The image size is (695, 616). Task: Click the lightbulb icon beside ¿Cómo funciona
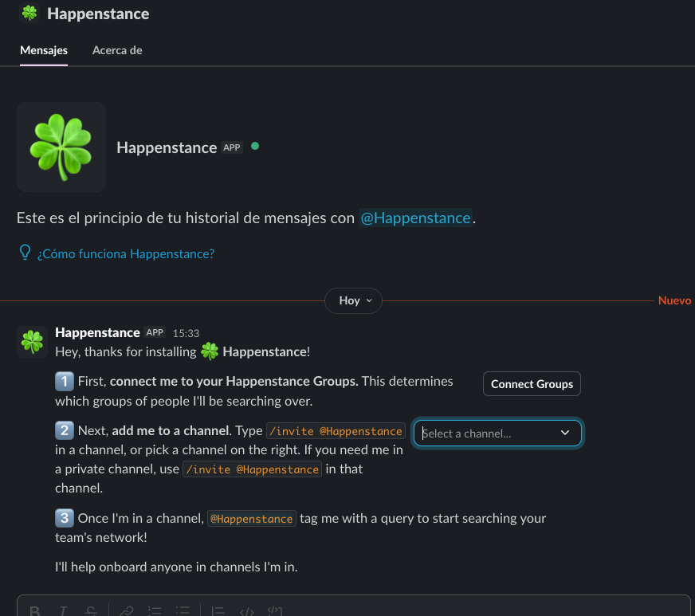click(25, 253)
